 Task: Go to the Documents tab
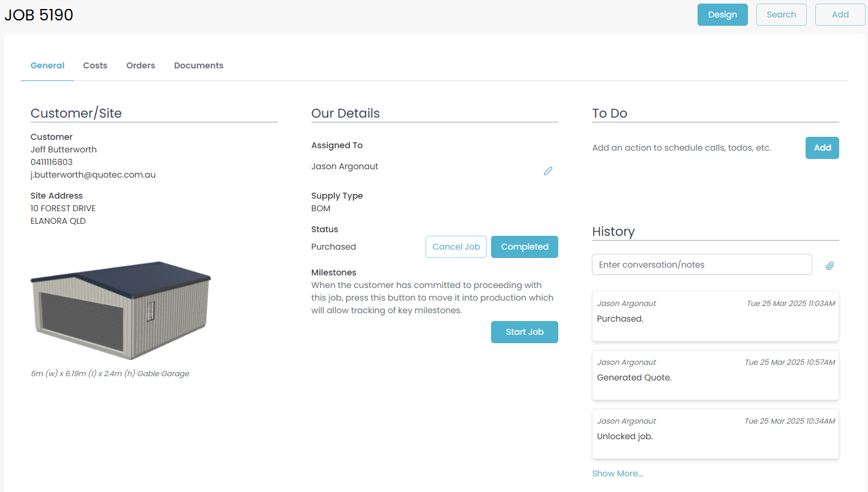199,65
